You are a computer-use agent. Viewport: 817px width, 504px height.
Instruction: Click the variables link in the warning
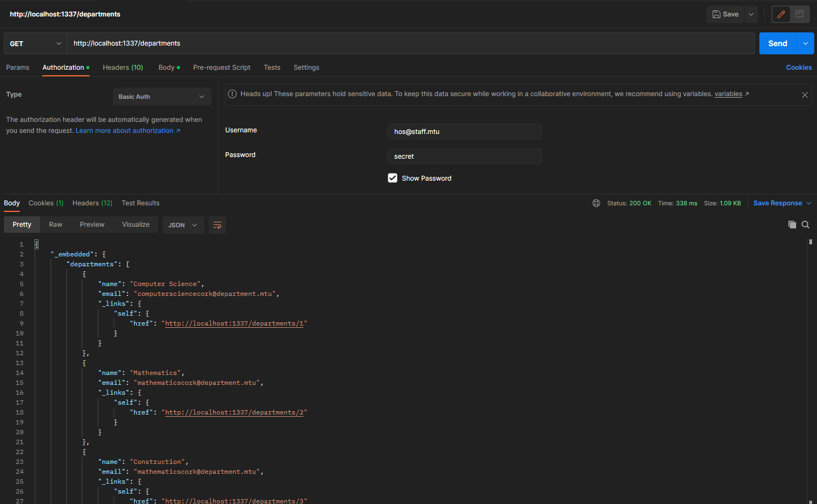(x=728, y=94)
